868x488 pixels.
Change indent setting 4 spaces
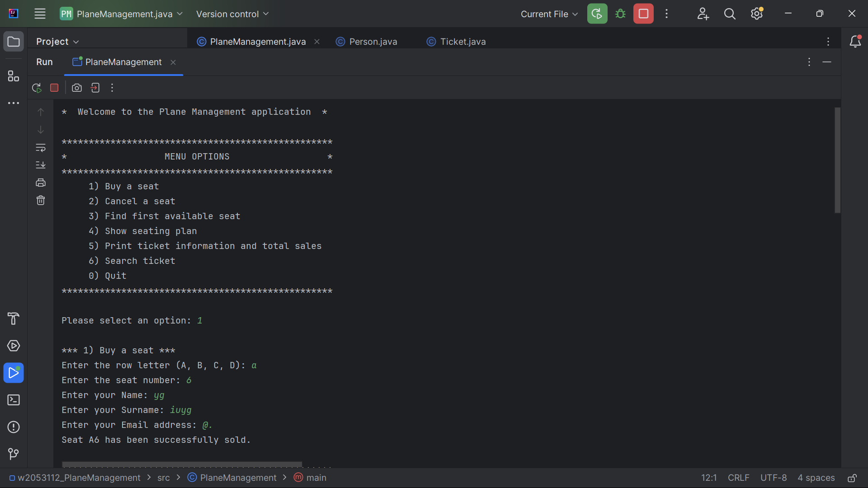coord(816,478)
